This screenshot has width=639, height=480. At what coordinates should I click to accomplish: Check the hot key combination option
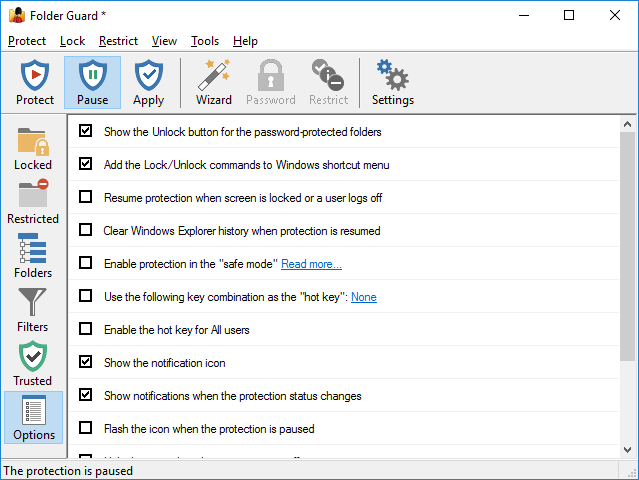pos(86,296)
